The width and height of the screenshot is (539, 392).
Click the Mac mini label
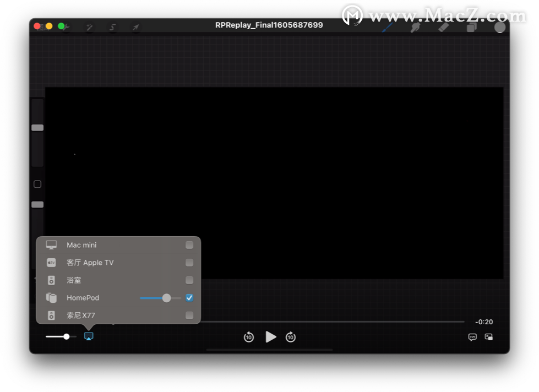(x=81, y=245)
